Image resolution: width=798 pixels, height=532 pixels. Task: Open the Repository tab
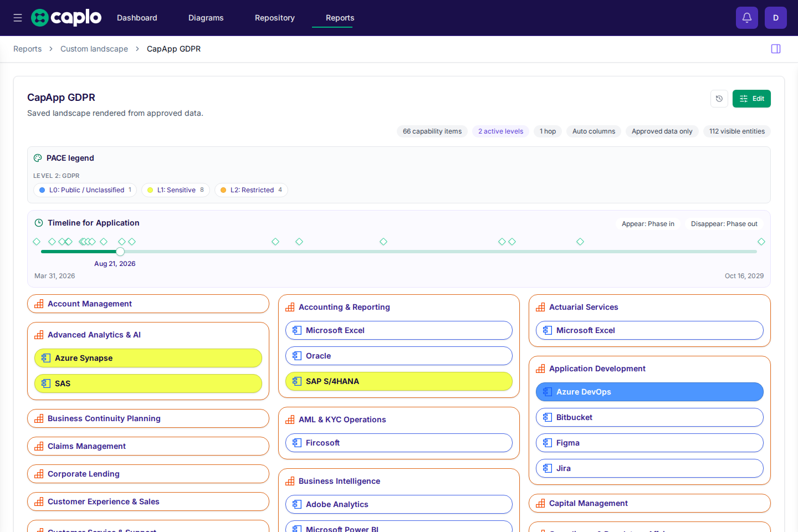tap(275, 18)
